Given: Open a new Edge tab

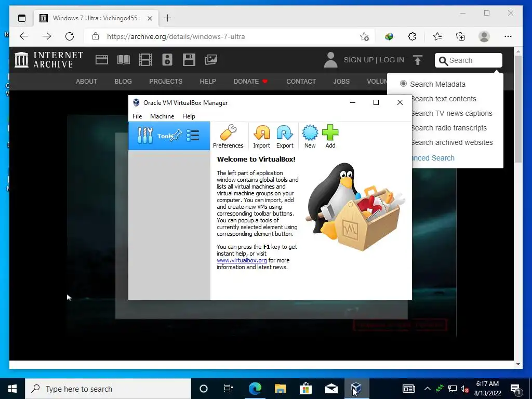Looking at the screenshot, I should (x=167, y=18).
